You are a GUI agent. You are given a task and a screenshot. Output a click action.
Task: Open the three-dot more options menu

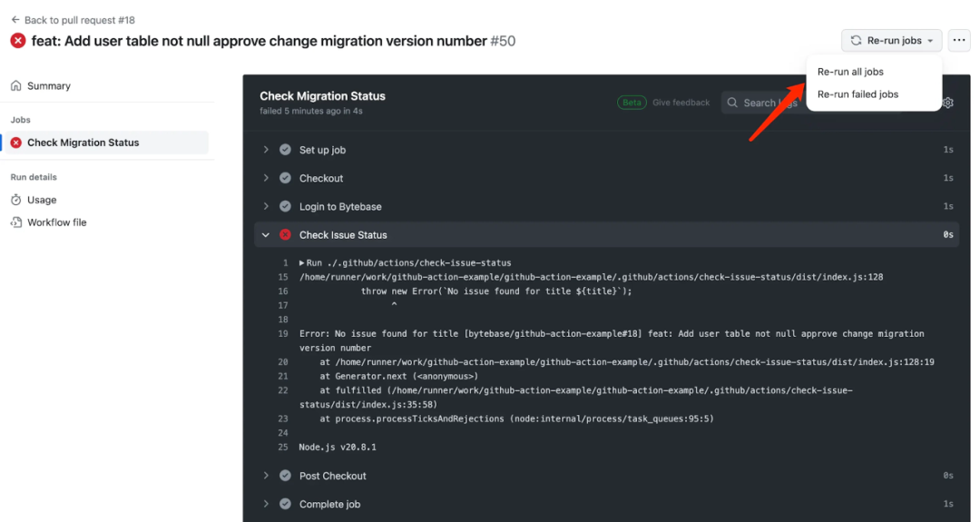click(x=958, y=41)
